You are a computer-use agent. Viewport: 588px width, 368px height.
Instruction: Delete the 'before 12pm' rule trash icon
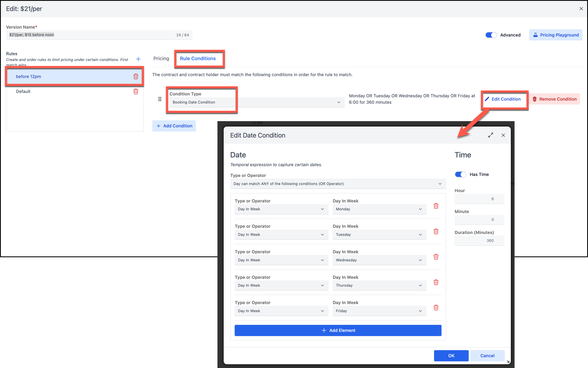coord(135,76)
